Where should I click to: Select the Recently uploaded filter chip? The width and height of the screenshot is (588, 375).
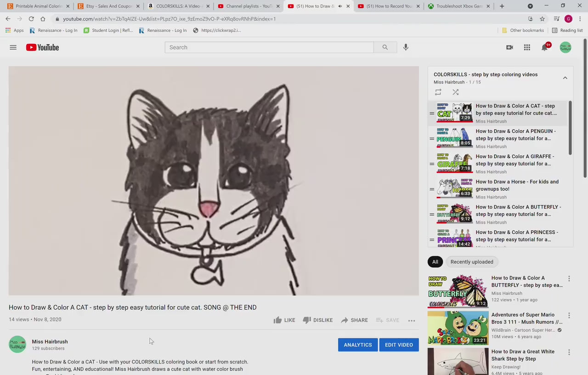[x=472, y=262]
